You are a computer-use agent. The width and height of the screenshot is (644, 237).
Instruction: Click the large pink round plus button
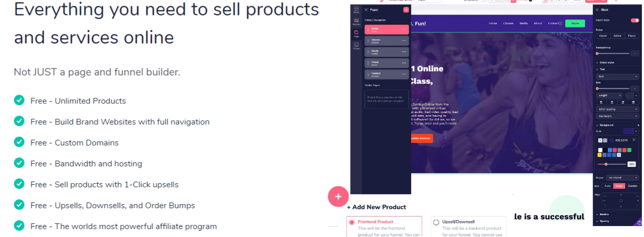tap(338, 197)
